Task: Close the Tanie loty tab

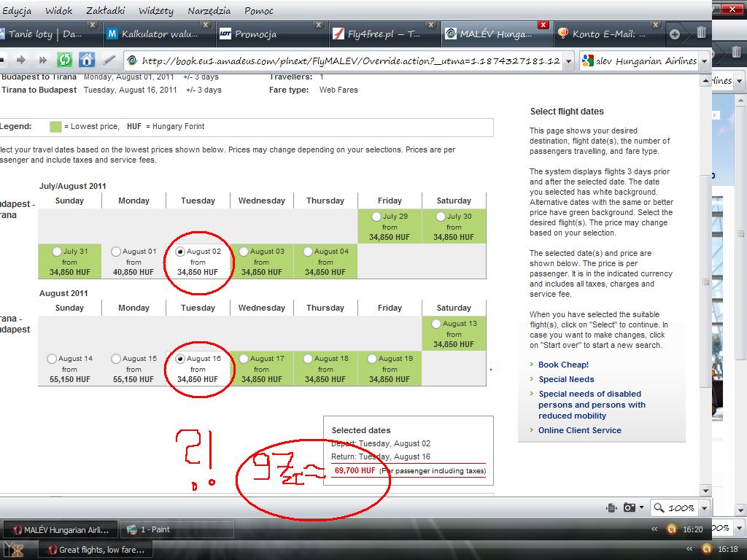Action: point(93,25)
